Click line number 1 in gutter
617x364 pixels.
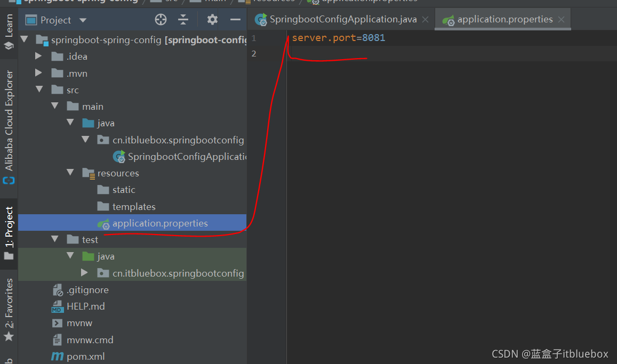pos(254,38)
